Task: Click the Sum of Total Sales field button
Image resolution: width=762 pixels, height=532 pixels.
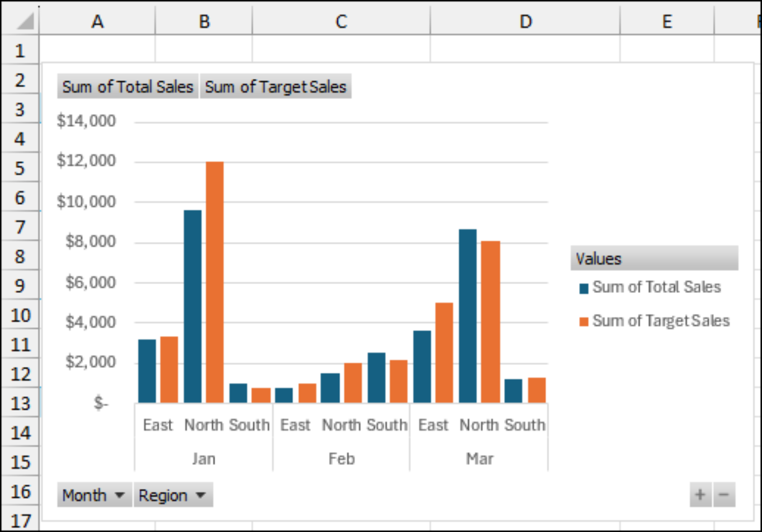Action: point(128,86)
